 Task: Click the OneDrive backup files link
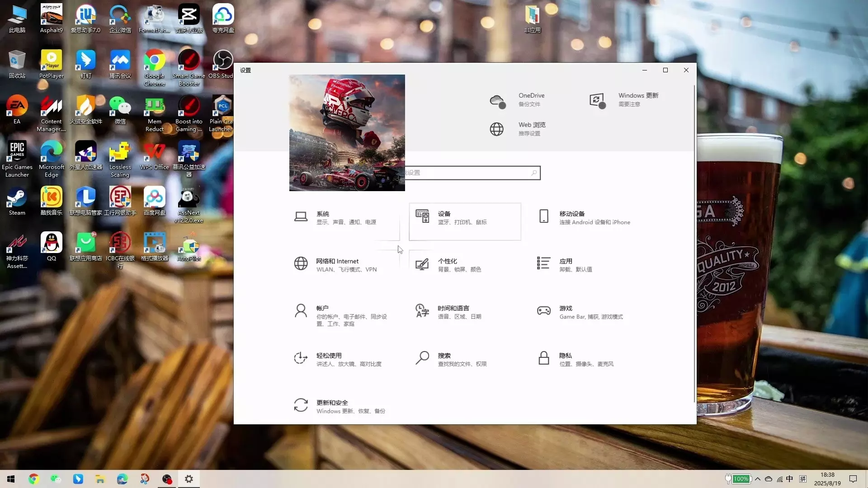[531, 99]
